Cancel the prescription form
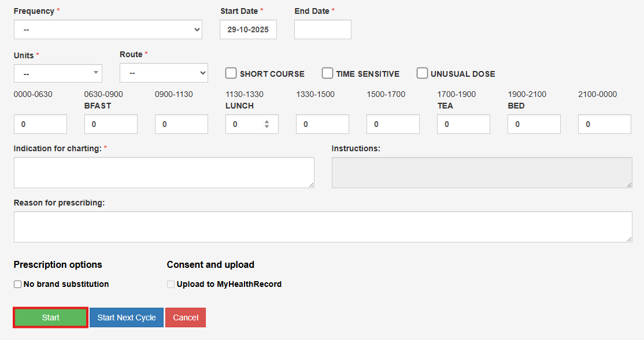Screen dimensions: 644x340 (x=186, y=317)
